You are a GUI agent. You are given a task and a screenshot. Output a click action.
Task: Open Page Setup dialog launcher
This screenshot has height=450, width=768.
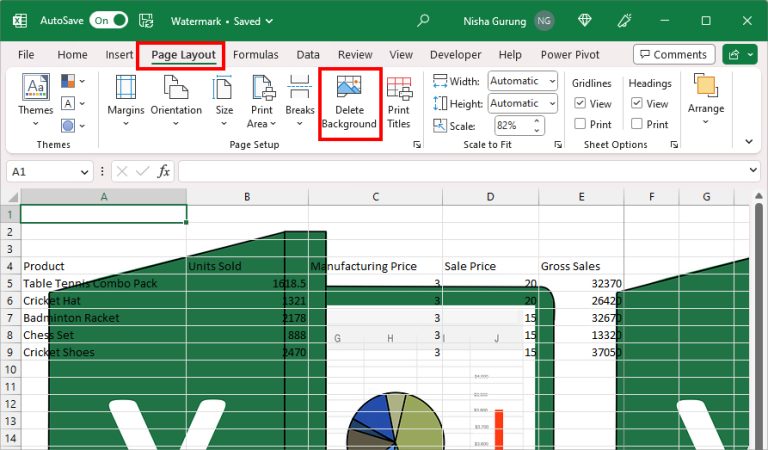[x=417, y=144]
